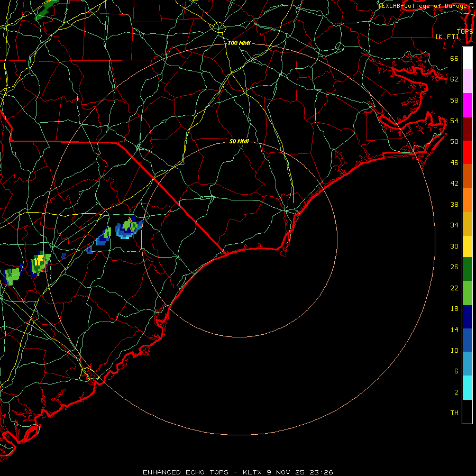This screenshot has width=476, height=476.
Task: Click legend value '46'
Action: 454,163
